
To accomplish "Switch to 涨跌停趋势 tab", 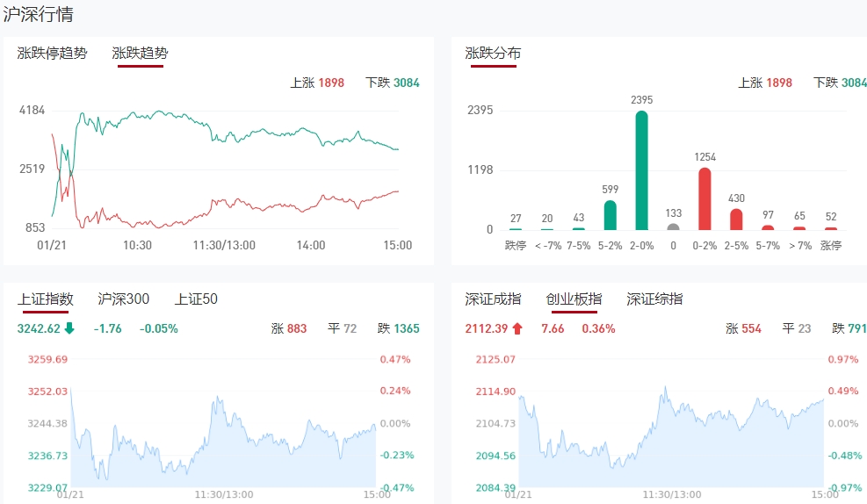I will pyautogui.click(x=52, y=53).
